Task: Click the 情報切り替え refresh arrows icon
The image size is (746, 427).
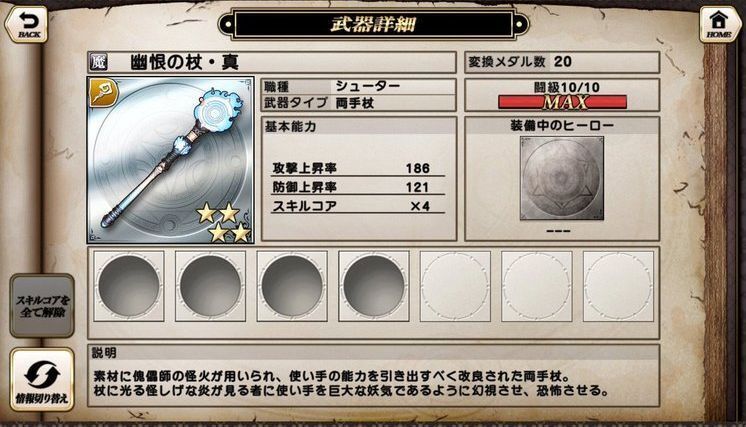Action: point(42,375)
